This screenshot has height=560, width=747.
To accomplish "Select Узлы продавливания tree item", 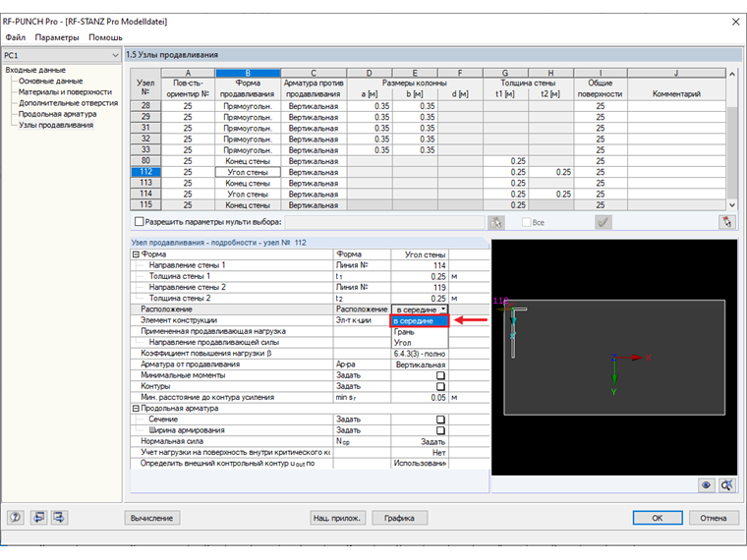I will pyautogui.click(x=56, y=125).
